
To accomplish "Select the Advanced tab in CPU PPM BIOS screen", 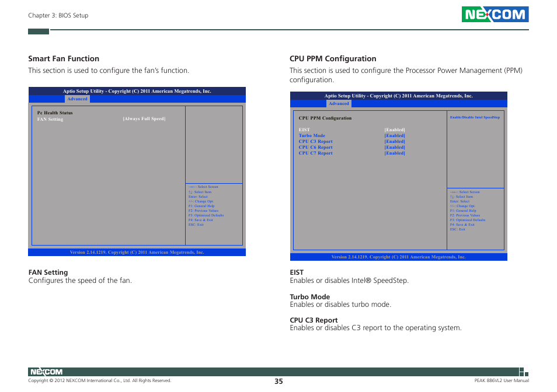I will 339,104.
